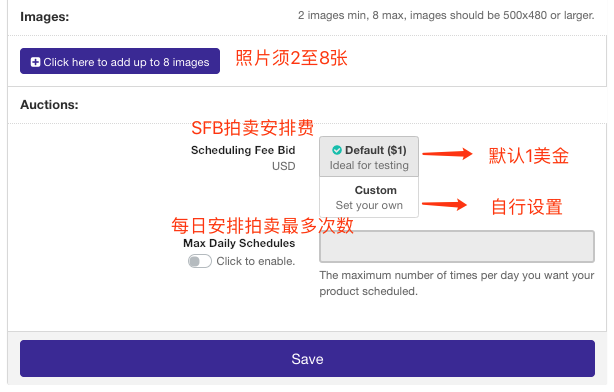This screenshot has height=392, width=614.
Task: Click the USD currency label
Action: [284, 166]
